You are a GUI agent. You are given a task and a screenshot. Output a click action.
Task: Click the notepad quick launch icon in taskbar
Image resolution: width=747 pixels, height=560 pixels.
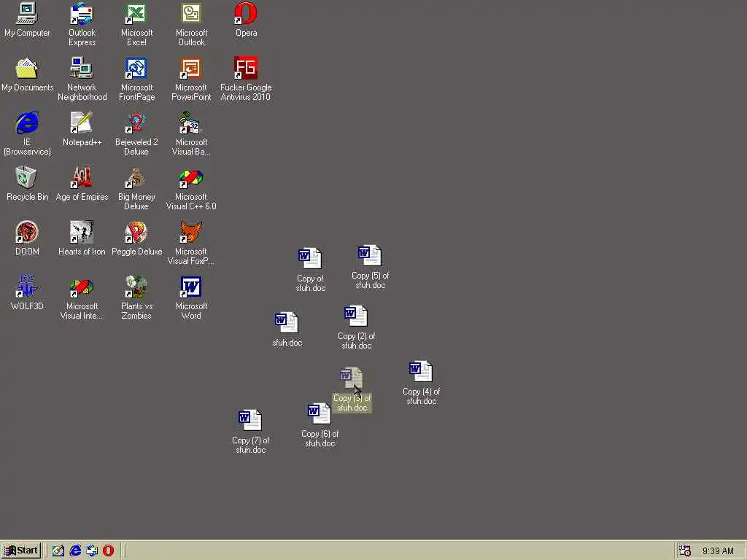pos(58,551)
